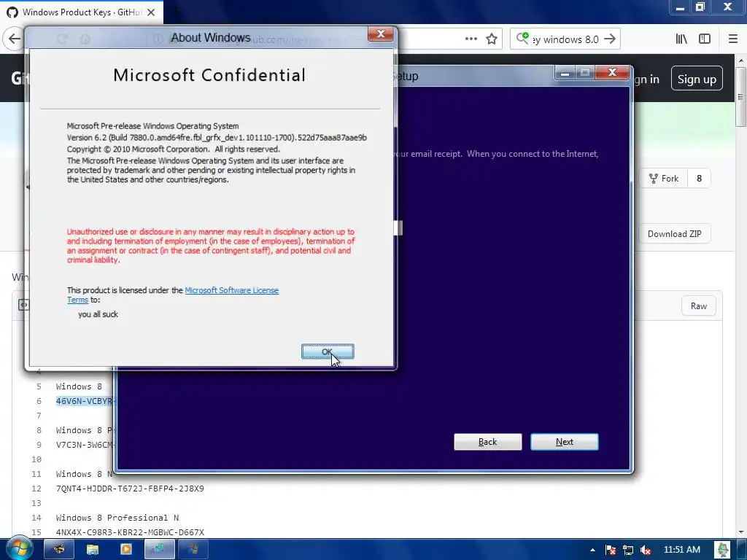Click scrollbar down arrow on page
The height and width of the screenshot is (560, 747).
741,532
